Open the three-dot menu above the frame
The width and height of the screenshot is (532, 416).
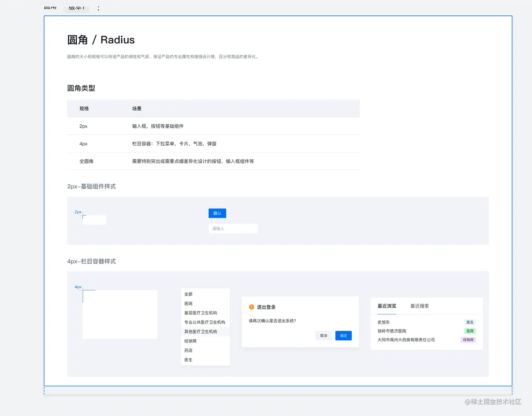(98, 8)
